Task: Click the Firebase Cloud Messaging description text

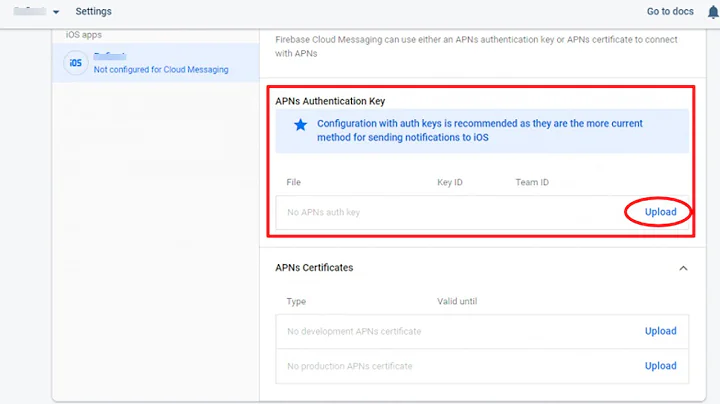Action: click(x=476, y=46)
